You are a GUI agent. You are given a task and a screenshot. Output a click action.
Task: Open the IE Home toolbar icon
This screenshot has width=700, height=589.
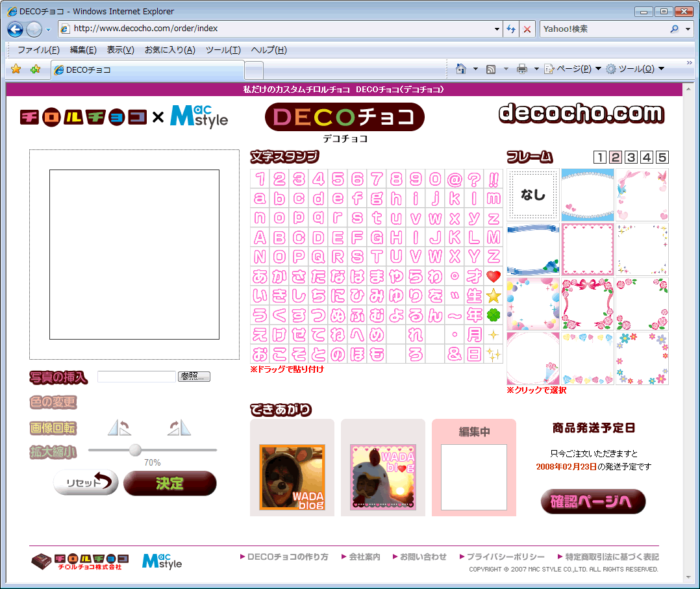[x=461, y=69]
